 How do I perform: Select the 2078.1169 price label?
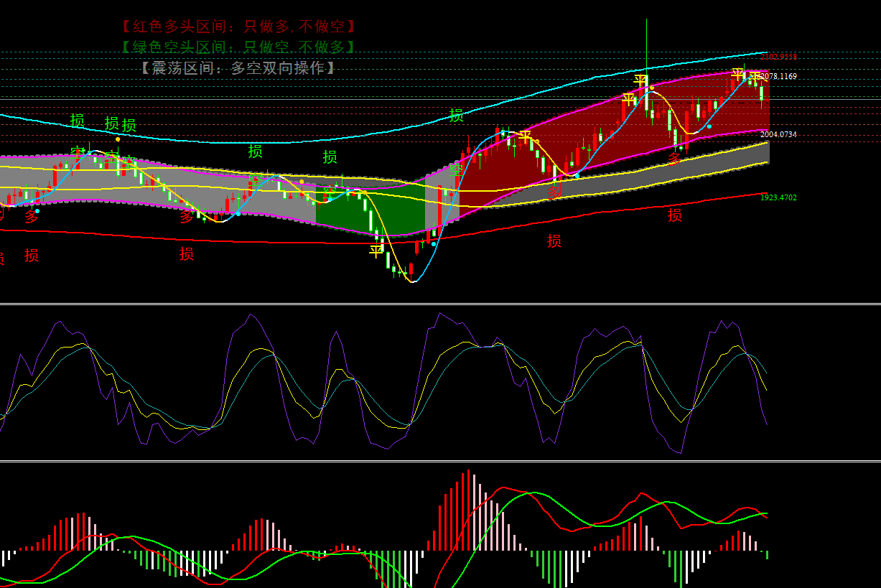click(779, 76)
